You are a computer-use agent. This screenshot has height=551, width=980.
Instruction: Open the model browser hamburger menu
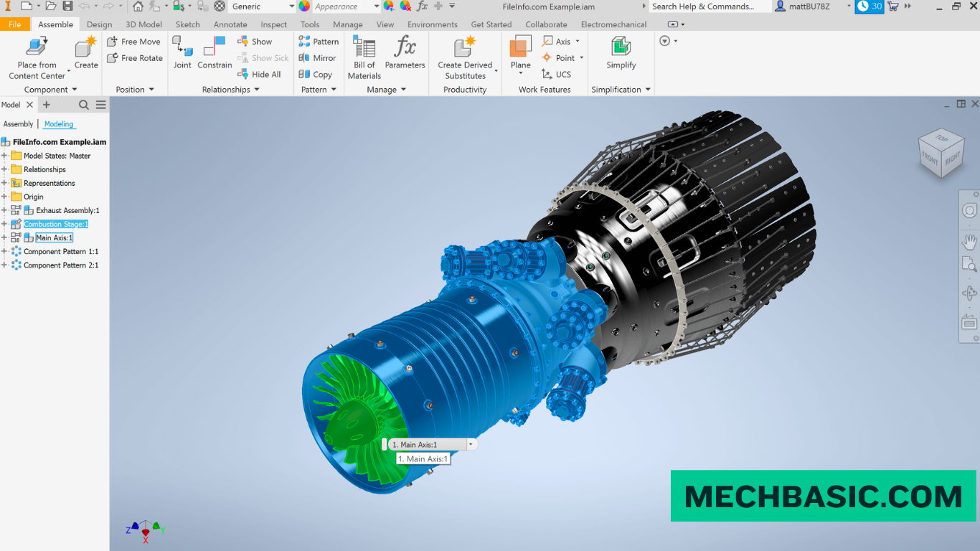coord(101,105)
